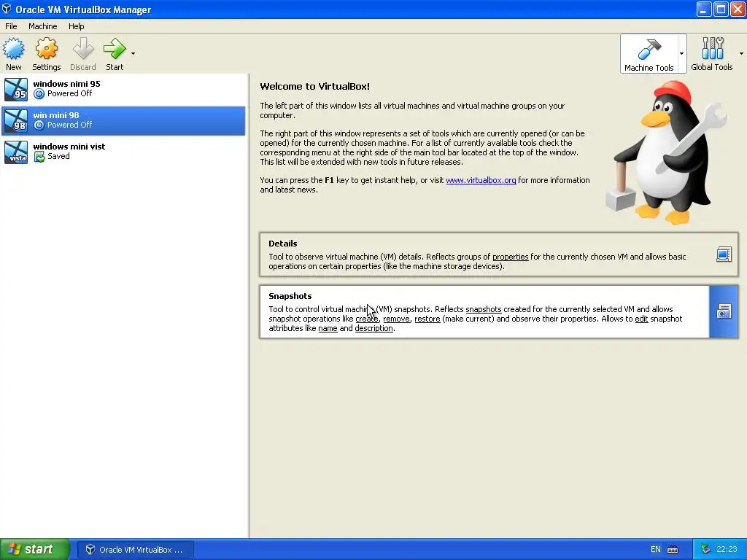Open Global Tools icon
This screenshot has height=560, width=747.
(x=712, y=48)
